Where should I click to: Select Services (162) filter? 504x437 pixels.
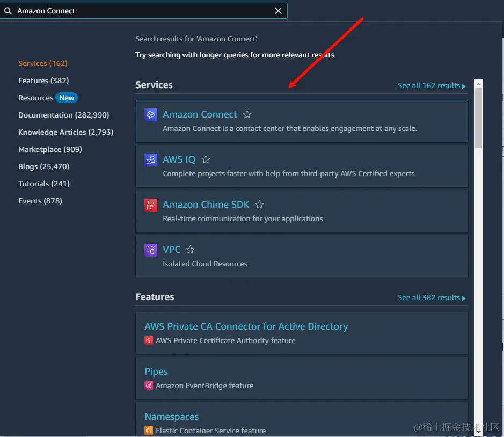[x=43, y=63]
